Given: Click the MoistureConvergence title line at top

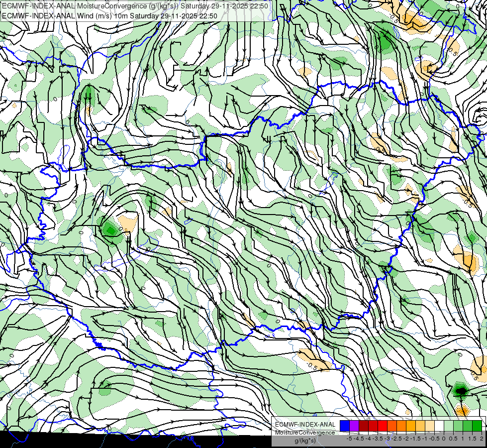Looking at the screenshot, I should [135, 6].
